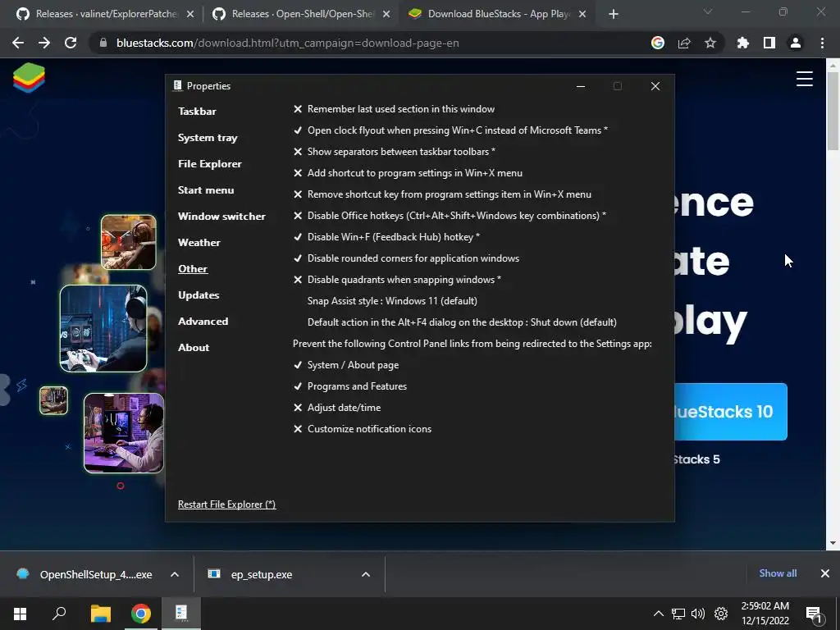The height and width of the screenshot is (630, 840).
Task: Open Updates section
Action: click(199, 295)
